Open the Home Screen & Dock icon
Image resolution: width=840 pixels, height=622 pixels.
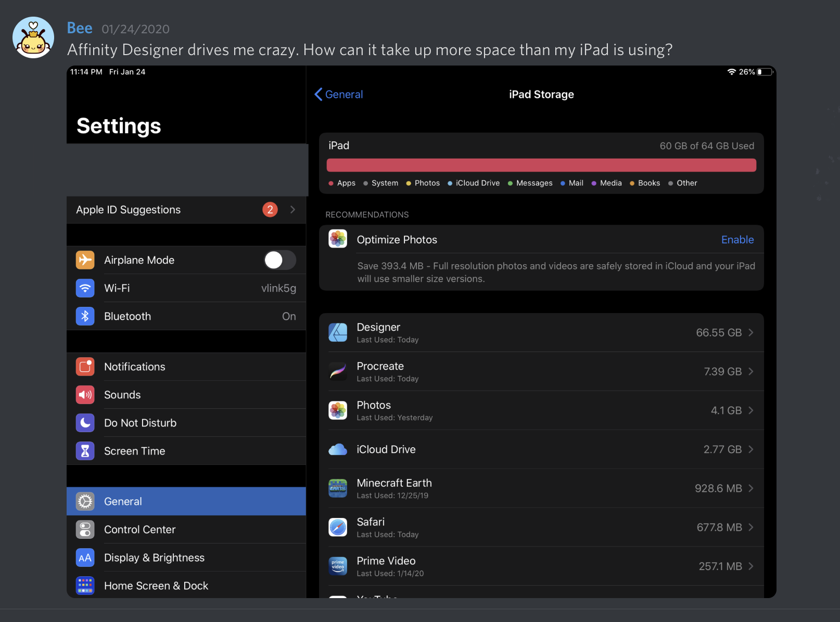[x=85, y=586]
